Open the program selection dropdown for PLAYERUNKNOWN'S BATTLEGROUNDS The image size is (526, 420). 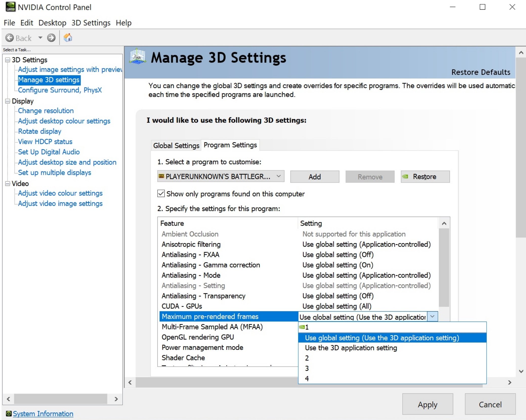coord(278,176)
